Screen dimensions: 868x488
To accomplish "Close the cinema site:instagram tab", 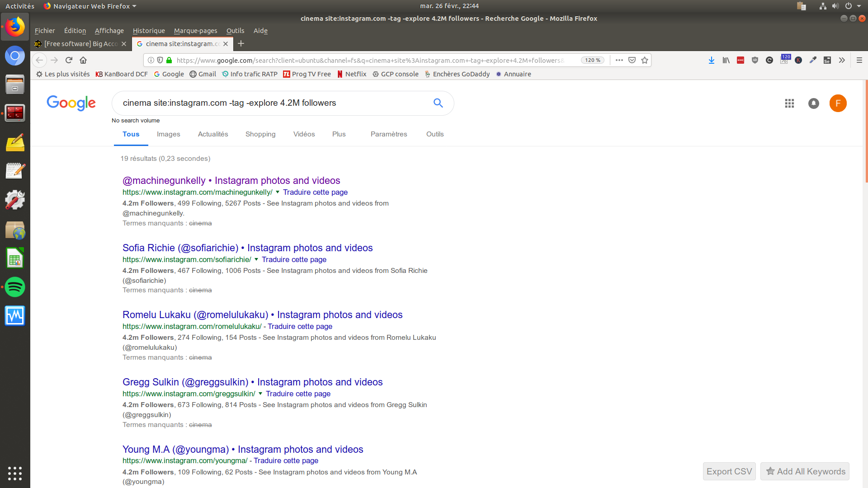I will pyautogui.click(x=226, y=44).
